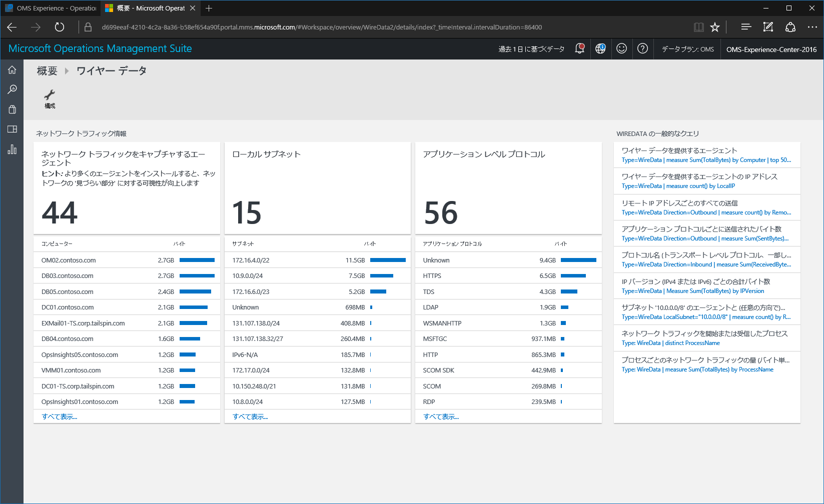
Task: Open the dashboard view icon in sidebar
Action: [12, 129]
